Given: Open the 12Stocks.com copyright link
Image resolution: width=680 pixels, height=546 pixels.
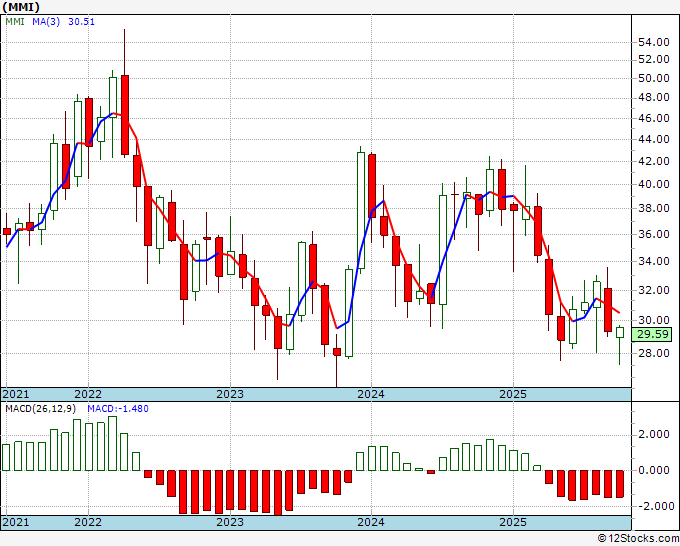Looking at the screenshot, I should click(x=638, y=539).
